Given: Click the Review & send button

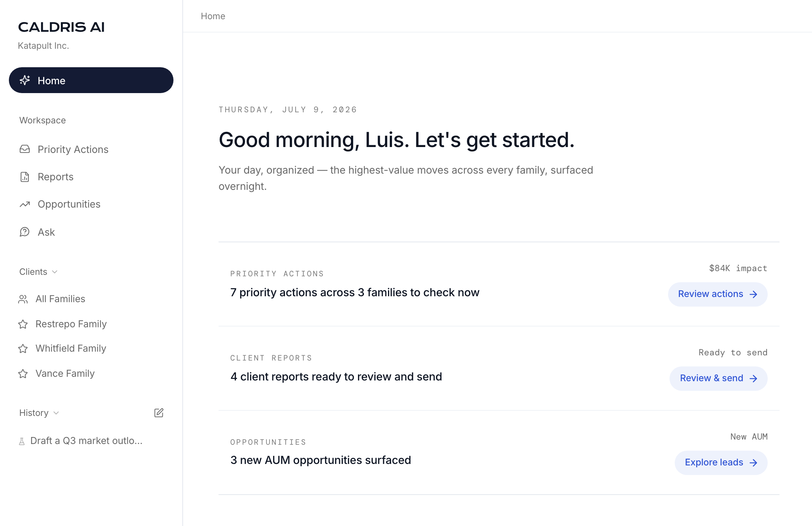Looking at the screenshot, I should 718,378.
